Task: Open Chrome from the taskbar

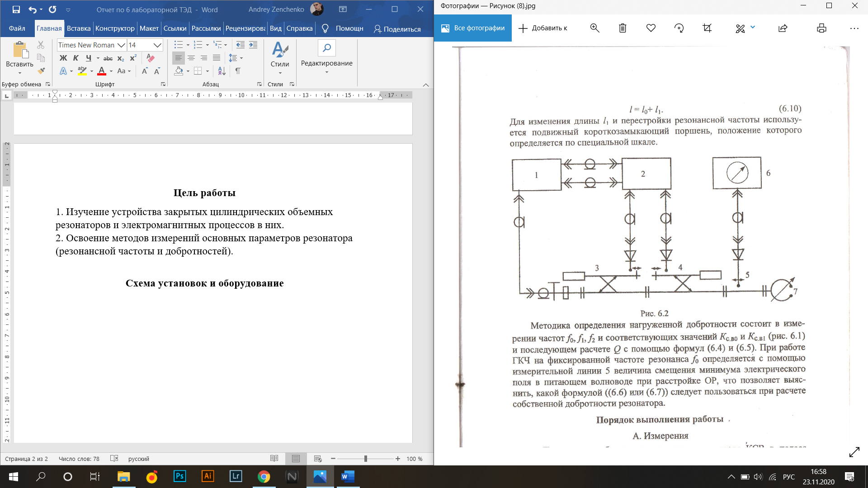Action: 264,476
